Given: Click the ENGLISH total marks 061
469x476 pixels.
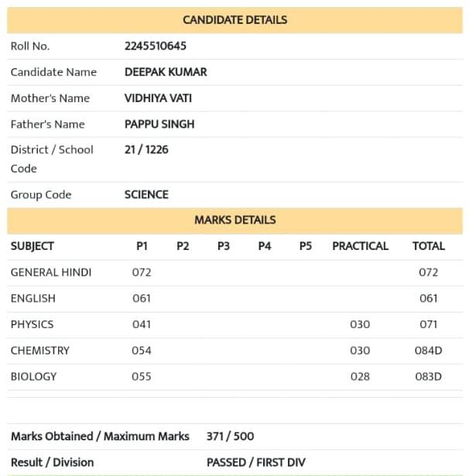Looking at the screenshot, I should (x=428, y=299).
